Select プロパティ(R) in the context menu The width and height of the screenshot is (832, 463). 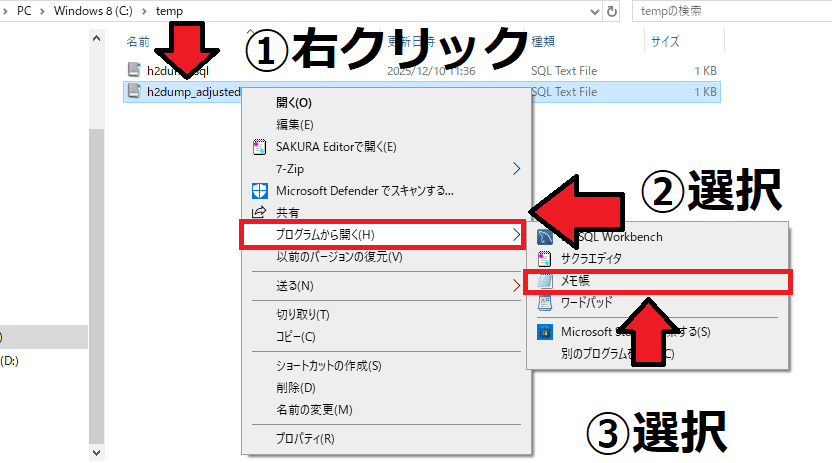(x=305, y=438)
